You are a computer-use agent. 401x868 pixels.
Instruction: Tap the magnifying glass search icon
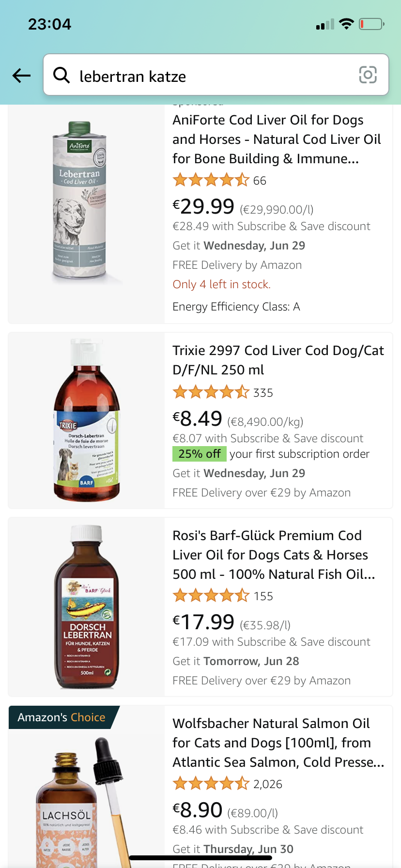pos(62,75)
